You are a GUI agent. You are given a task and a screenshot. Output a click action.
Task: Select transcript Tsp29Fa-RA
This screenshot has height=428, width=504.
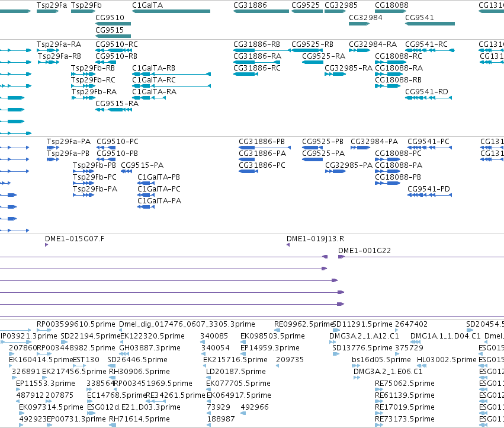click(48, 50)
